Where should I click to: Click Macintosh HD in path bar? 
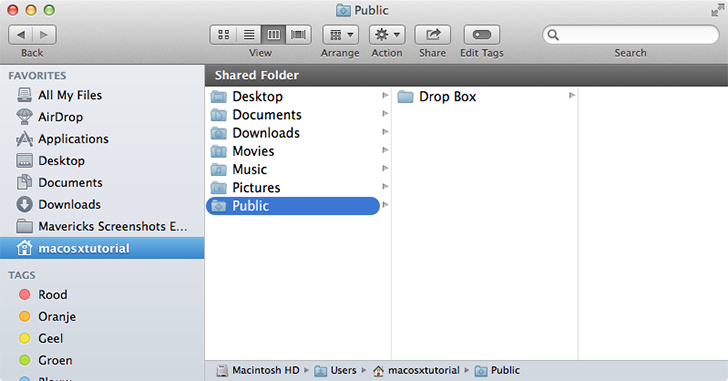click(x=258, y=370)
